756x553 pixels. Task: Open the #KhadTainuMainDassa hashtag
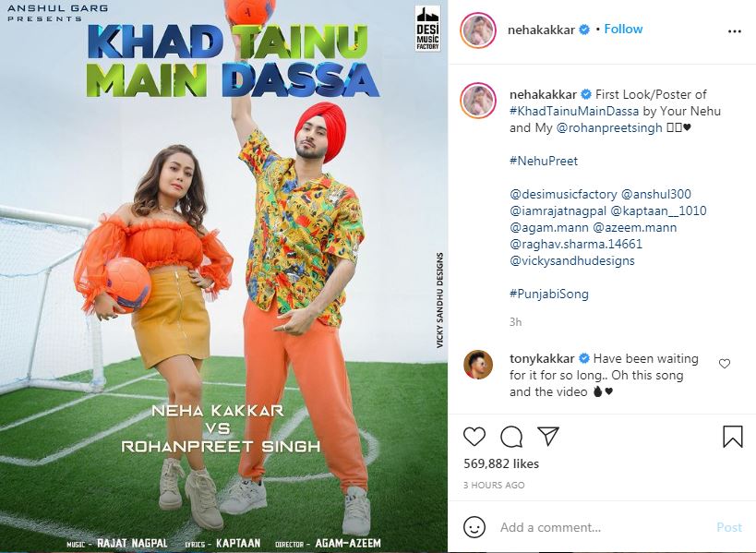(x=574, y=111)
